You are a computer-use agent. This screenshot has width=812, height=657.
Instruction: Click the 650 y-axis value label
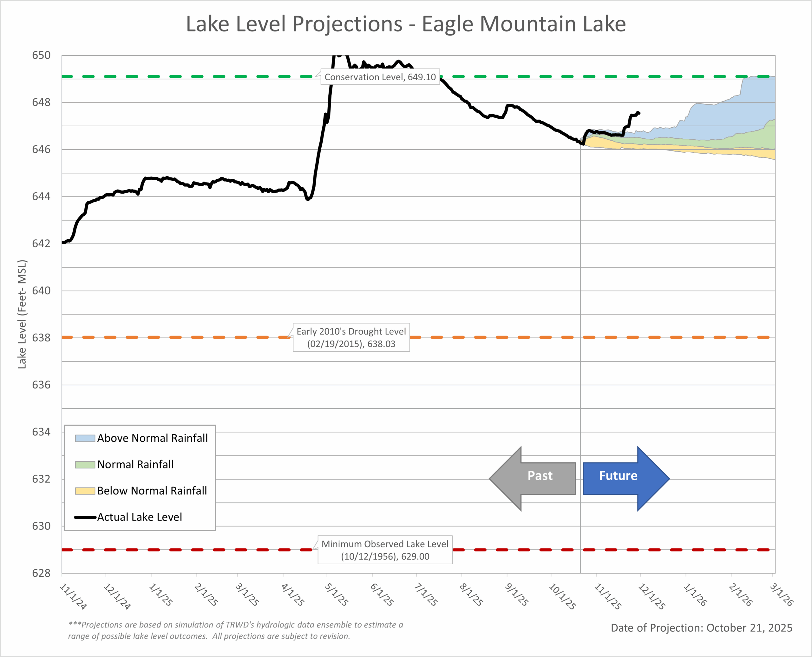[41, 55]
